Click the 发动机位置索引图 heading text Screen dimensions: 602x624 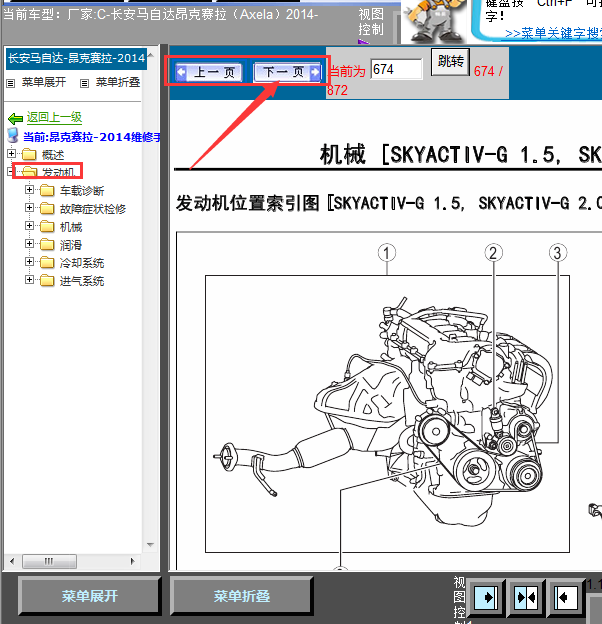247,203
